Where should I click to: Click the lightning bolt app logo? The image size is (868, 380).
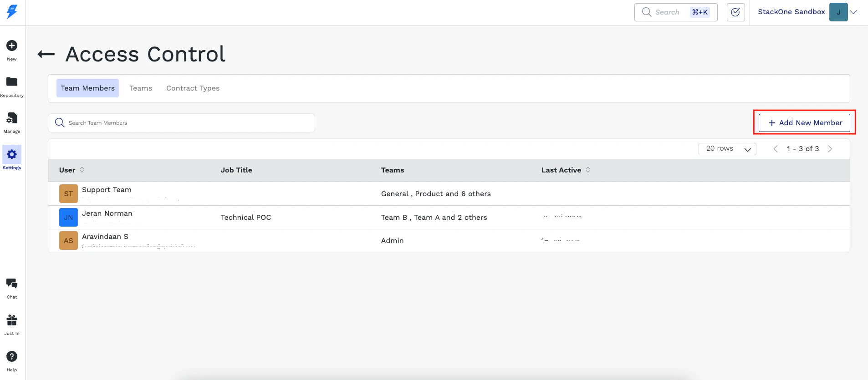[x=12, y=12]
